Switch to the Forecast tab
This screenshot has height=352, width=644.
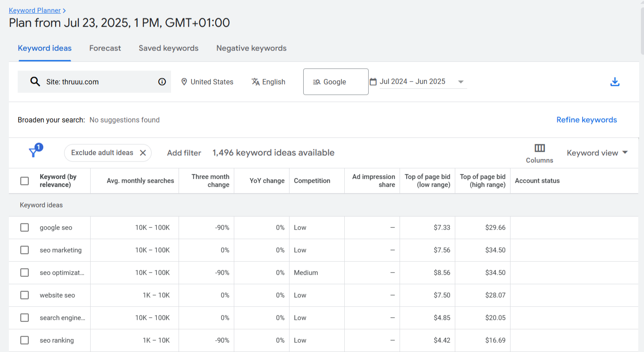105,48
